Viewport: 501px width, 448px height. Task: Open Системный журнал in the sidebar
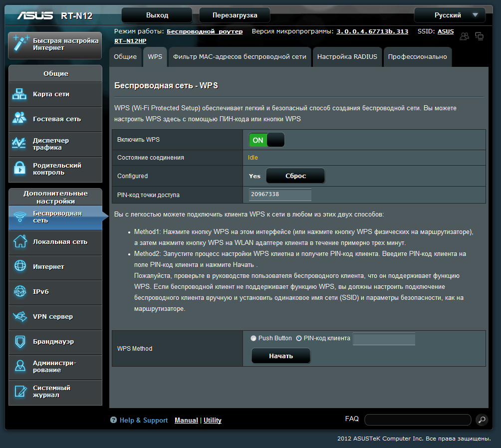[55, 392]
